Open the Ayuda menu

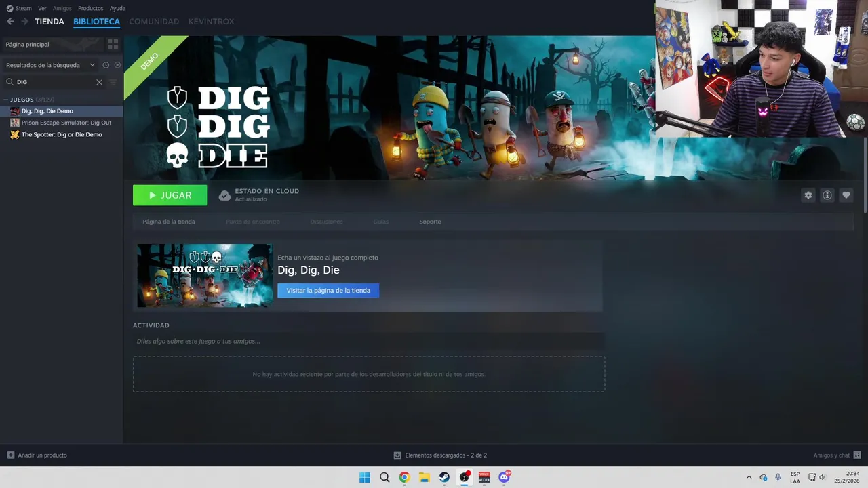[x=117, y=8]
